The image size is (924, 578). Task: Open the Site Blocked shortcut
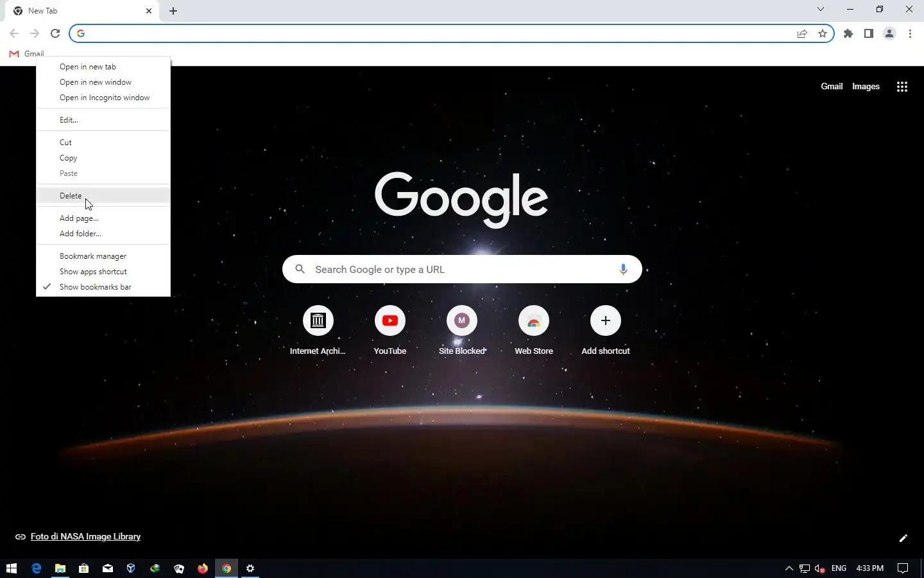(461, 330)
